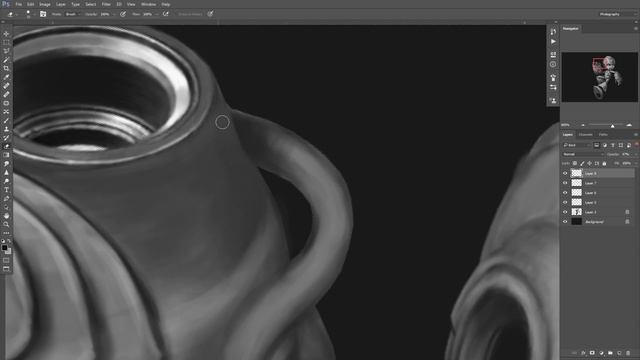
Task: Toggle Quick Mask mode icon
Action: tap(6, 260)
